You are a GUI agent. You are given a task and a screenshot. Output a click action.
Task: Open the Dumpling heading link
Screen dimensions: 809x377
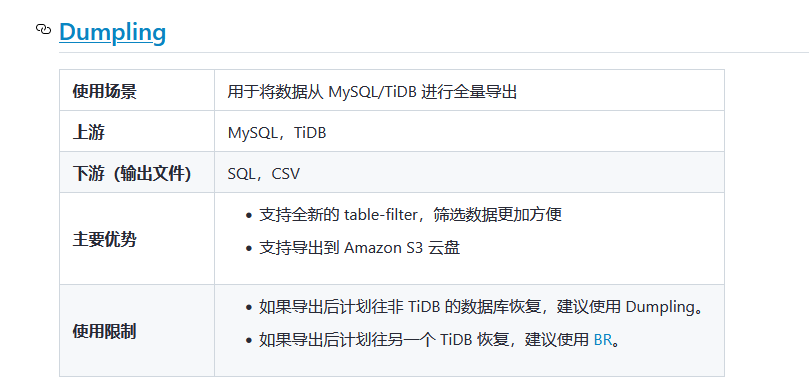coord(112,32)
